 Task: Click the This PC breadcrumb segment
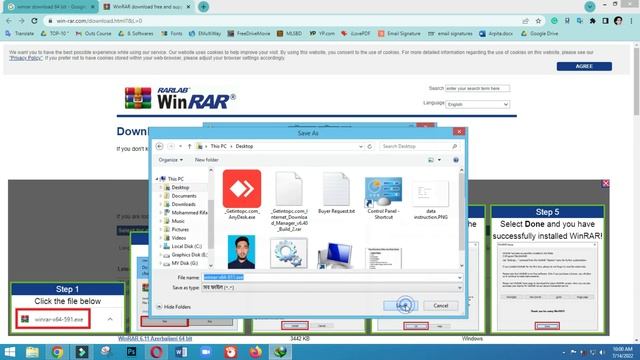point(218,146)
